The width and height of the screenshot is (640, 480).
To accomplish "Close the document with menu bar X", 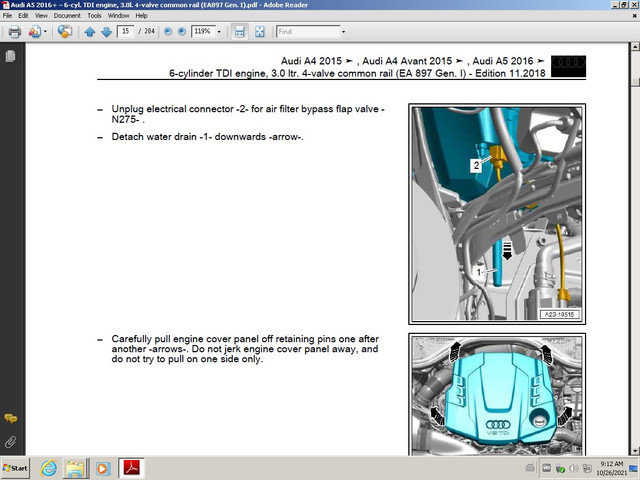I will coord(635,16).
